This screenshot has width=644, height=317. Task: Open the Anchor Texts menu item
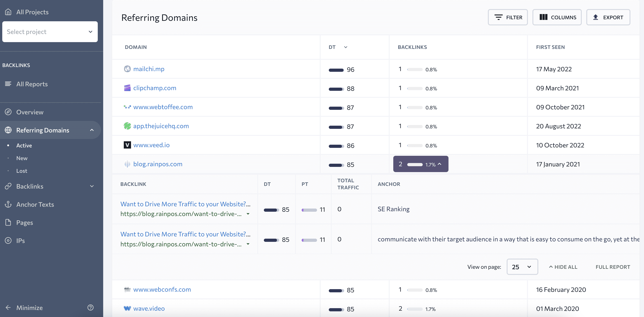click(35, 204)
